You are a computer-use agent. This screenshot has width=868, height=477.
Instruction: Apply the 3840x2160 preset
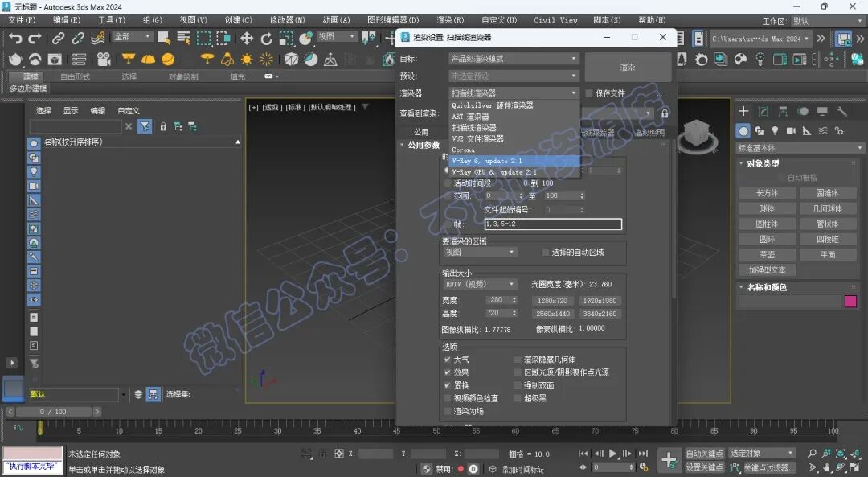(600, 314)
